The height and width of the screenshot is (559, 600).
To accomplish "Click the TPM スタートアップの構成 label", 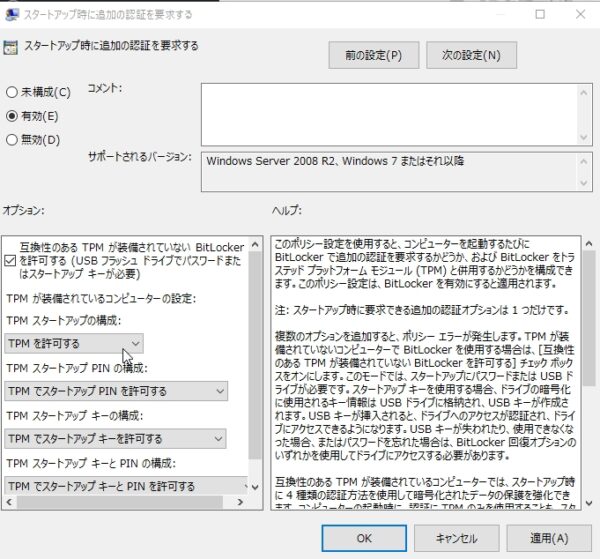I will point(64,320).
